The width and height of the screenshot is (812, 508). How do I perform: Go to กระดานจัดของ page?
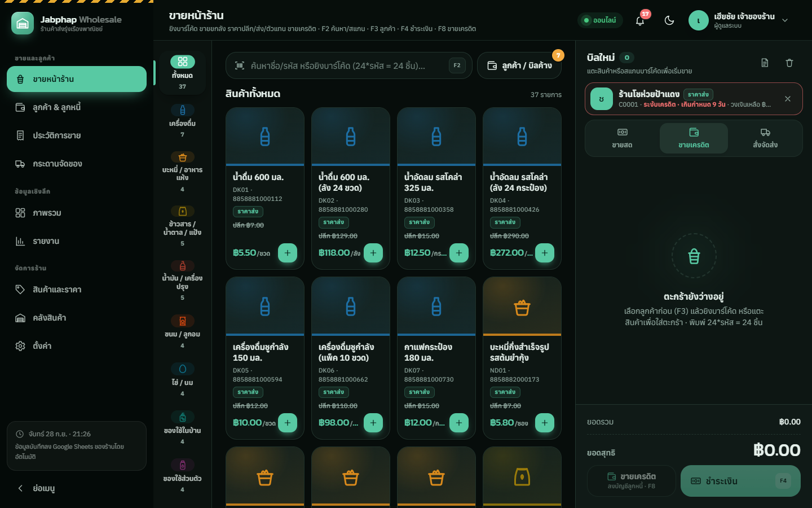click(x=77, y=164)
